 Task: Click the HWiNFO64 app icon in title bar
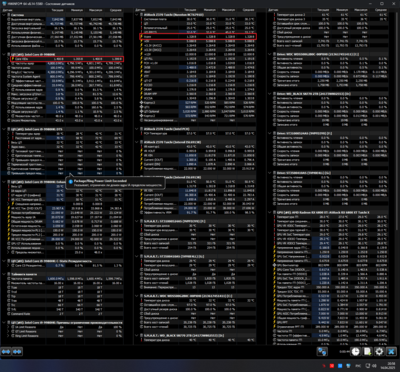point(3,4)
